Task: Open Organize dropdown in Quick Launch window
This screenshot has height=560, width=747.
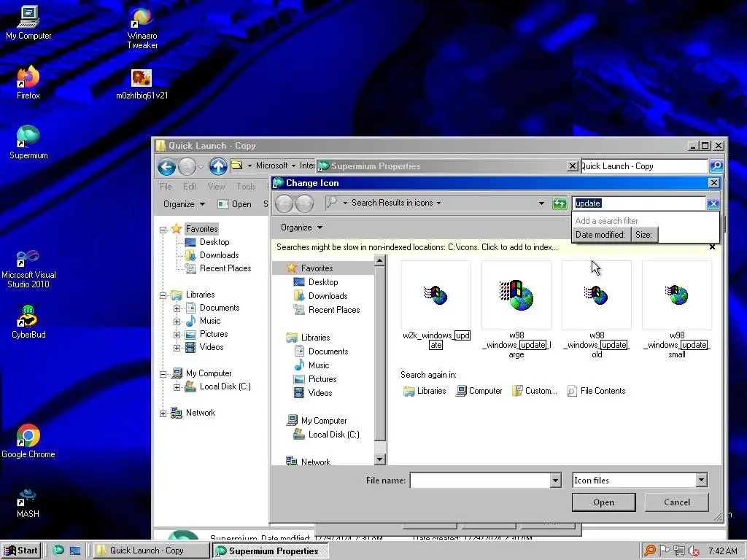Action: click(184, 204)
